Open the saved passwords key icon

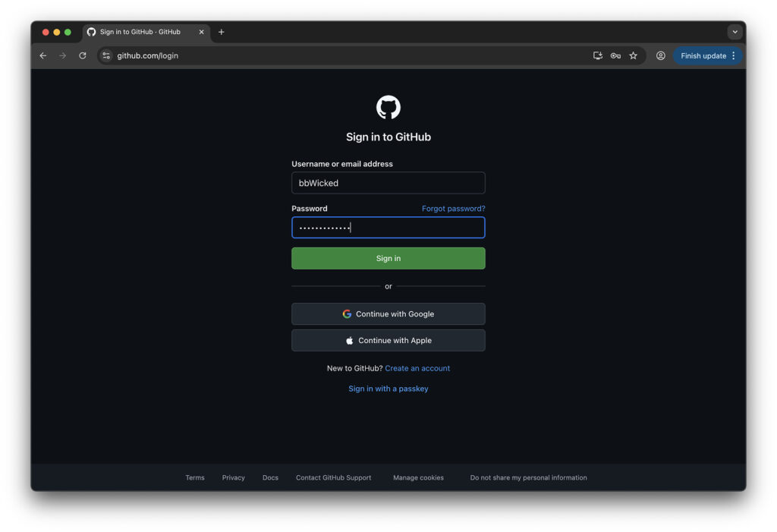coord(615,55)
